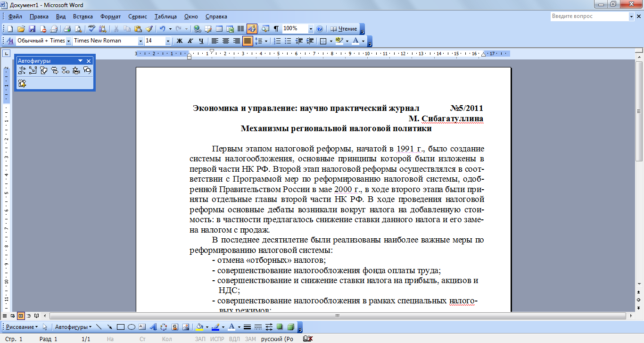Open a file with the folder icon
Image resolution: width=644 pixels, height=343 pixels.
pyautogui.click(x=21, y=29)
